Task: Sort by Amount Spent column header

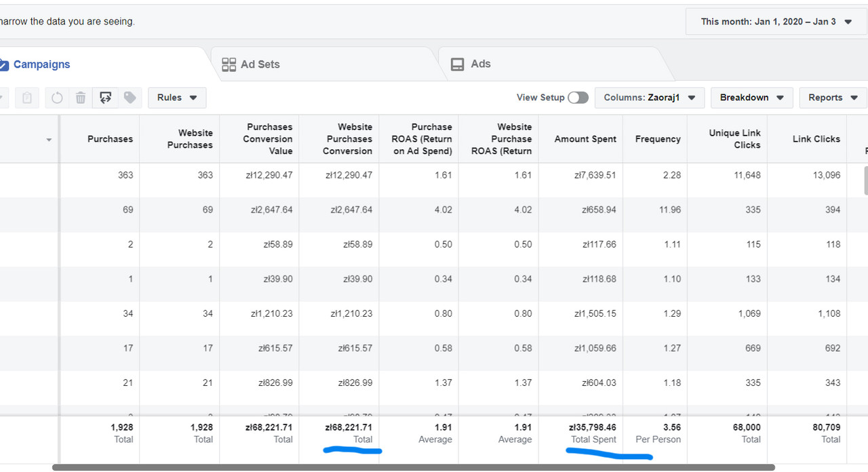Action: pos(585,139)
